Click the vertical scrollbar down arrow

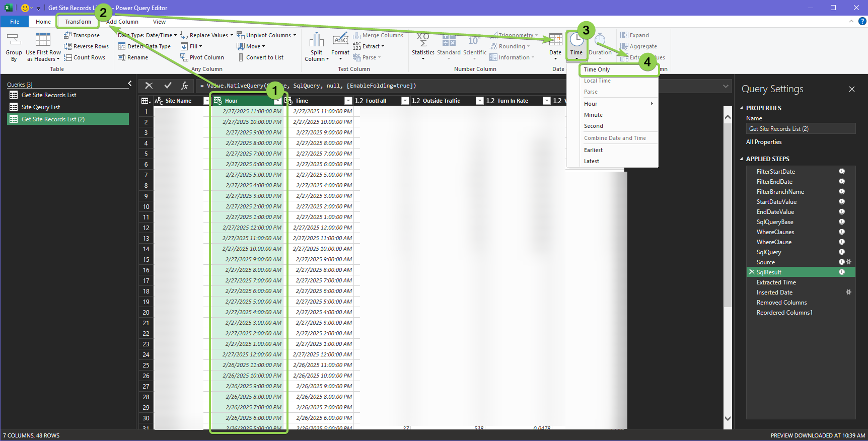click(x=728, y=418)
